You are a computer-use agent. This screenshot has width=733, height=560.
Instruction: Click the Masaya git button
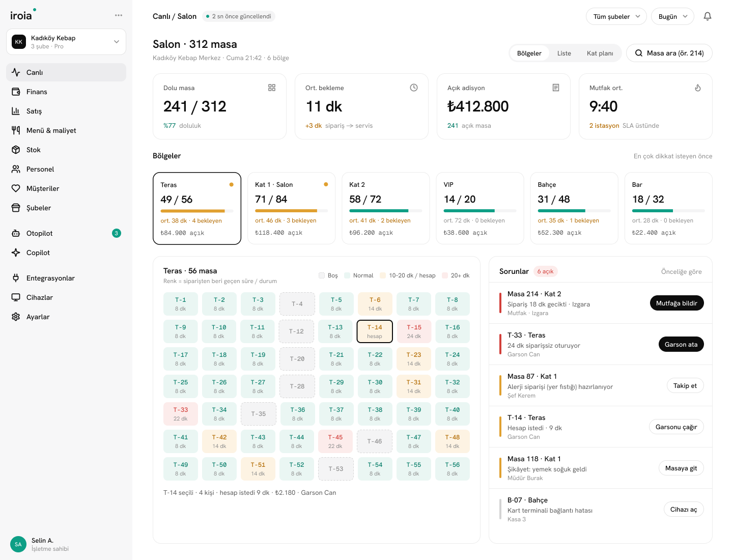tap(681, 468)
